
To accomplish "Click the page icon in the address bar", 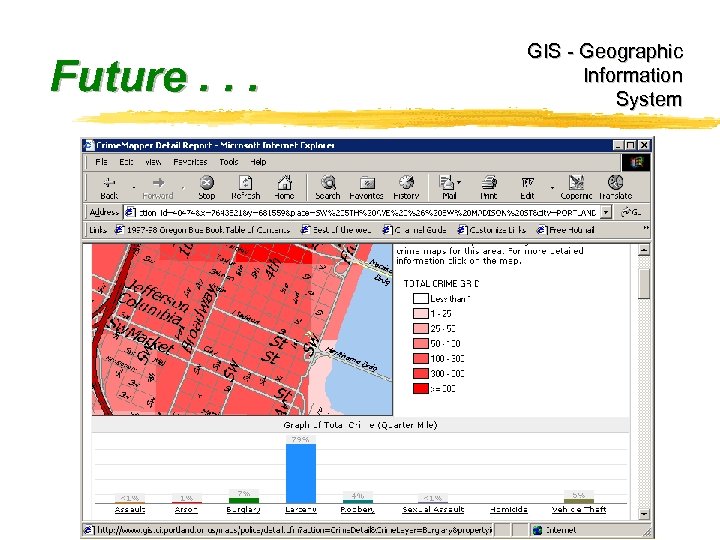I will click(x=130, y=212).
